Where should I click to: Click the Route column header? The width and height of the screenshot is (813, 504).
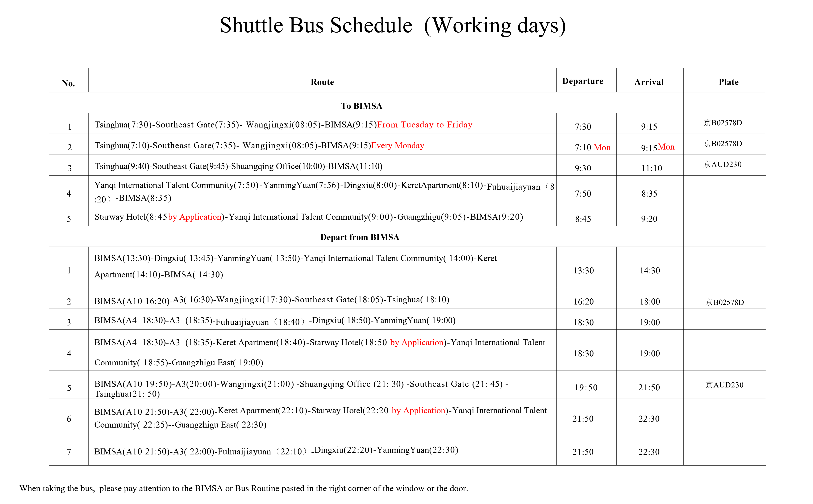click(x=322, y=82)
